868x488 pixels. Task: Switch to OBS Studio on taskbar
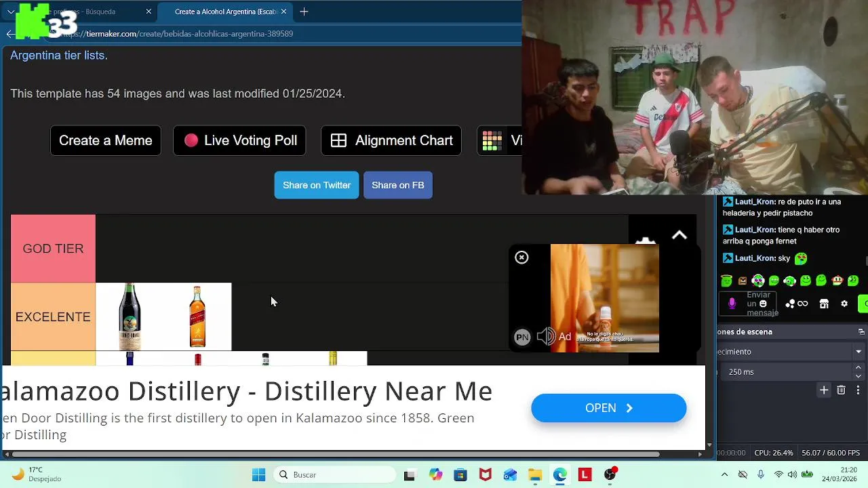(610, 475)
